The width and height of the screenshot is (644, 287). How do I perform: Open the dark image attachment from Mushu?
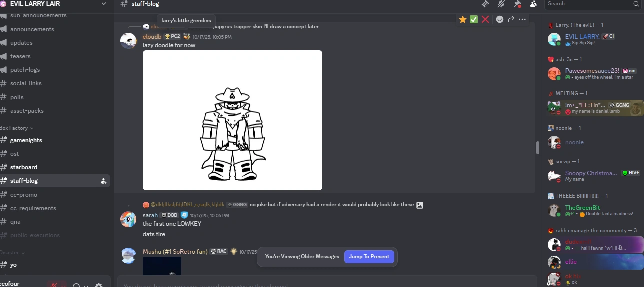point(162,266)
